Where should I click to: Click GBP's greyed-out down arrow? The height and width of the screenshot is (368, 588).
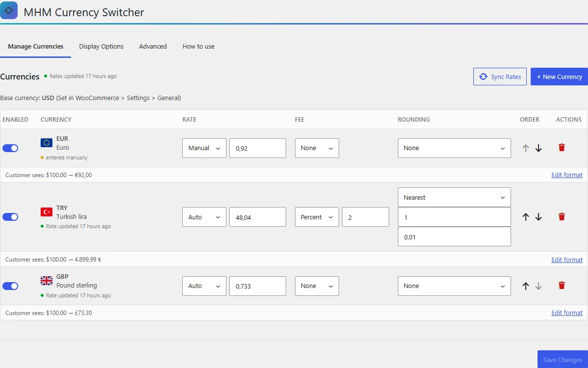tap(539, 286)
